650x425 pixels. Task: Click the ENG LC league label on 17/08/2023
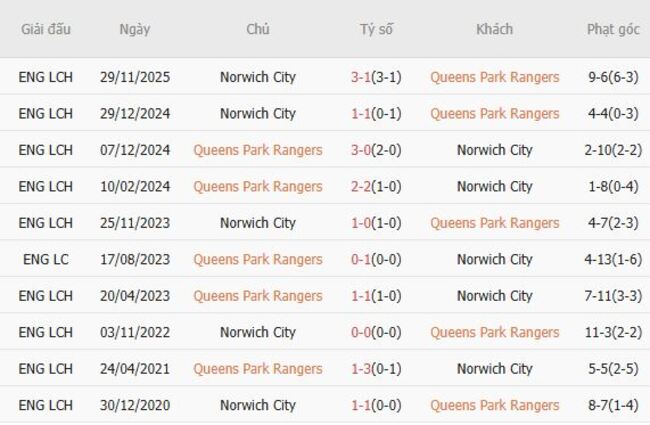coord(45,260)
